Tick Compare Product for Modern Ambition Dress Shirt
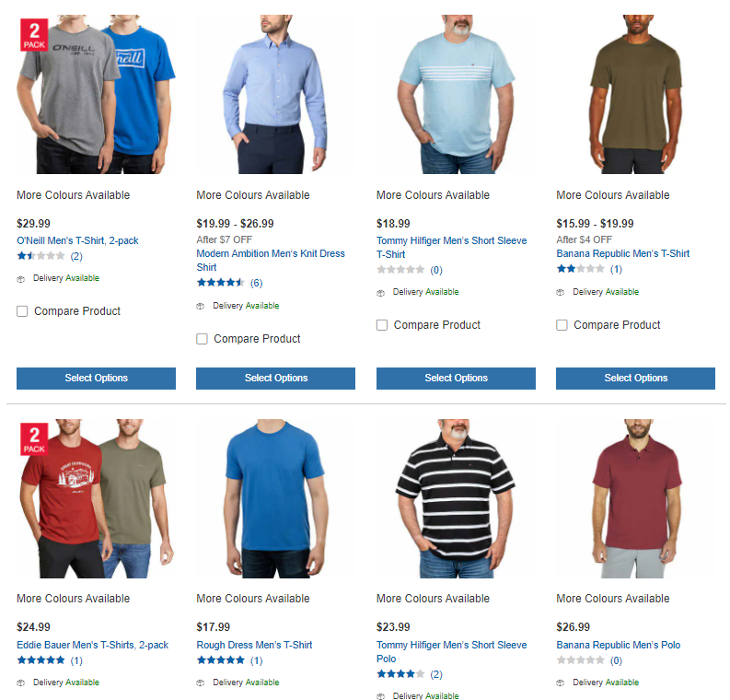The image size is (730, 700). point(202,339)
